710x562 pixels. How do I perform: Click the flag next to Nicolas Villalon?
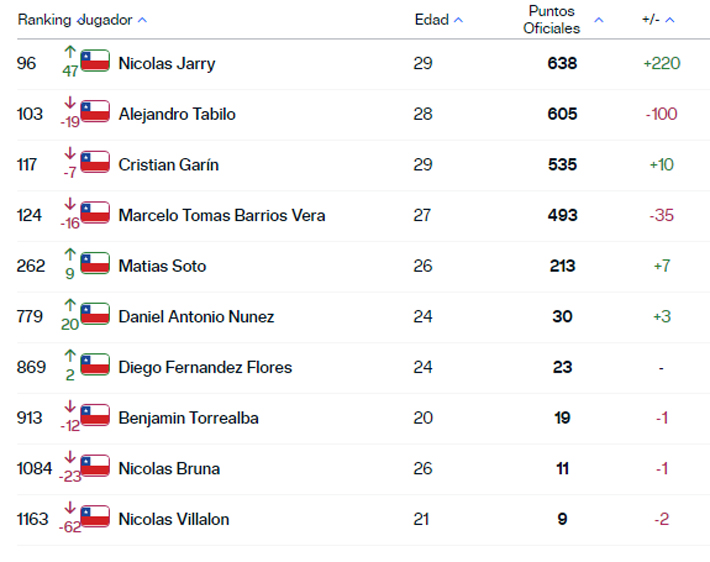95,516
